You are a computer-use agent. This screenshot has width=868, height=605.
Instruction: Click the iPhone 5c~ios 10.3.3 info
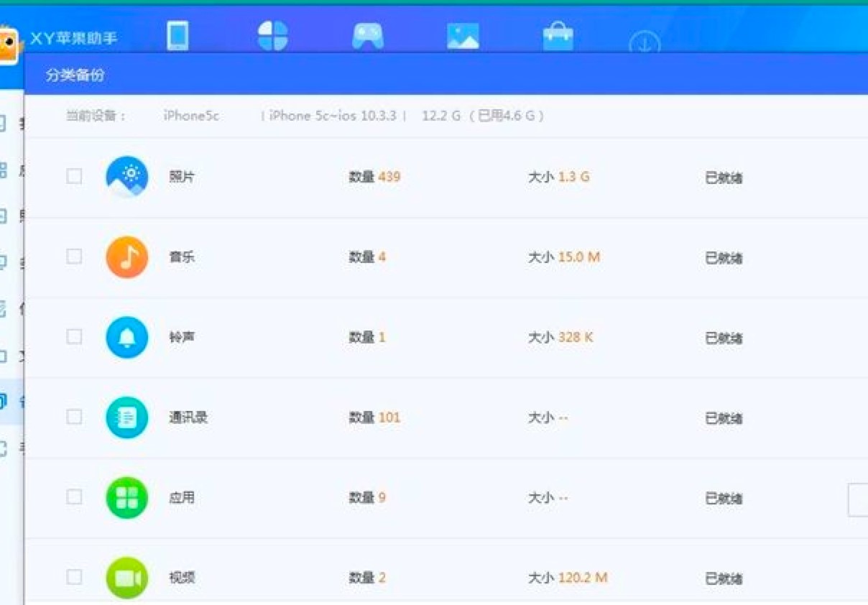pyautogui.click(x=333, y=116)
